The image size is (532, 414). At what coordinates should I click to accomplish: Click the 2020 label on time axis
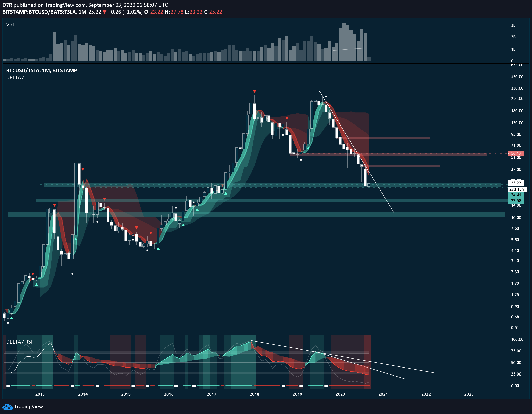(340, 394)
